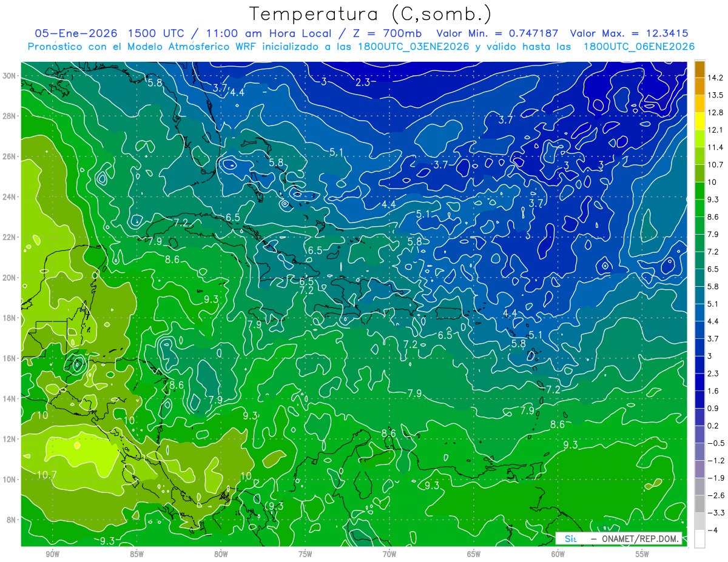Click the latitude axis label "24N"

(x=10, y=197)
